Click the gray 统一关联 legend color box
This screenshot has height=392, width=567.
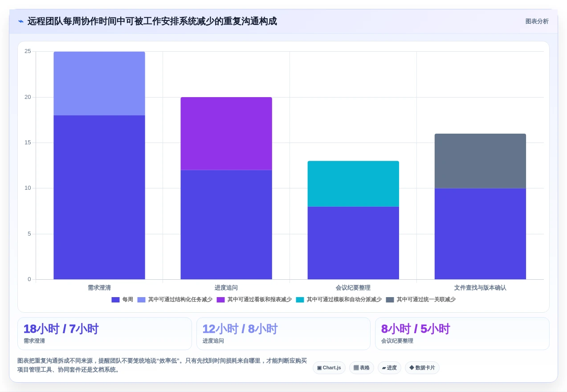click(390, 300)
